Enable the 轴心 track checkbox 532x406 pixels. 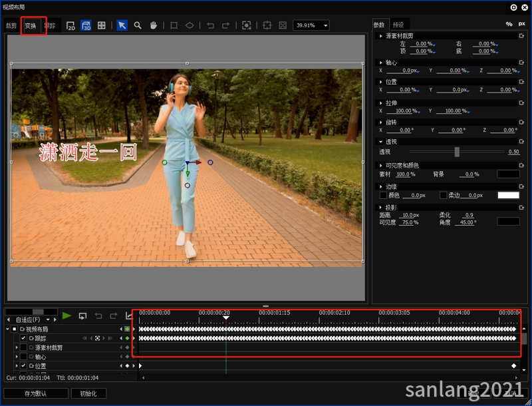click(23, 357)
